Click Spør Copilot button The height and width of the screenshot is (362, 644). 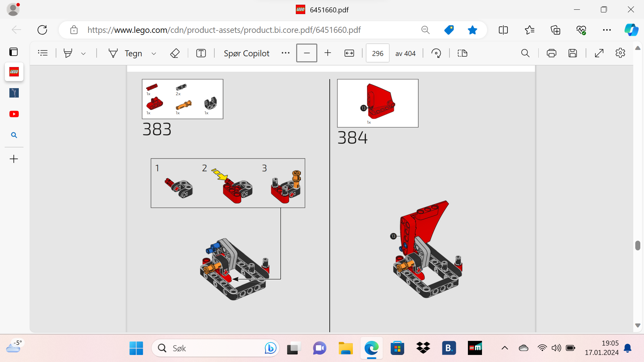tap(247, 53)
